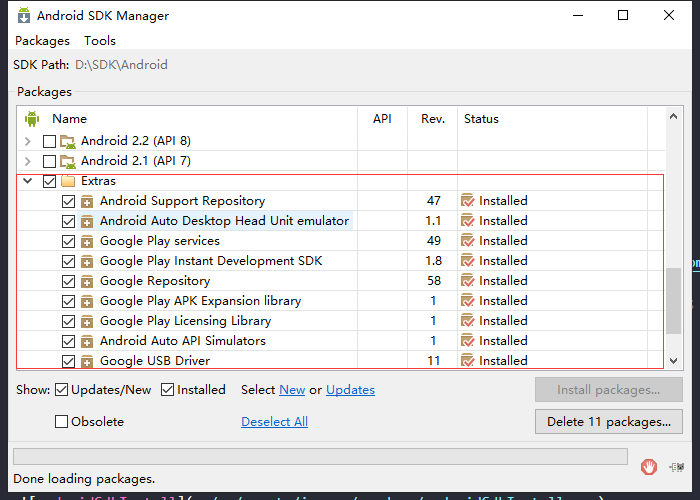Open the log window icon at bottom right
The height and width of the screenshot is (500, 700).
677,467
